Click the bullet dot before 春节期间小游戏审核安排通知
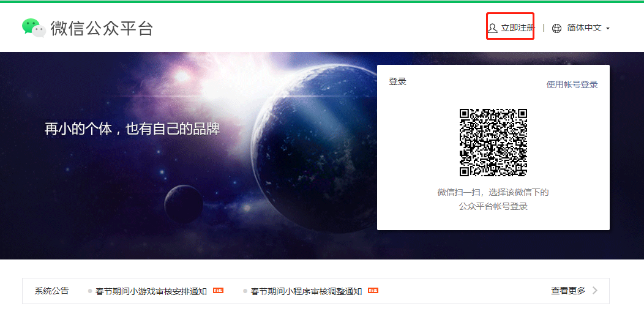Viewport: 644px width, 317px height. click(90, 291)
